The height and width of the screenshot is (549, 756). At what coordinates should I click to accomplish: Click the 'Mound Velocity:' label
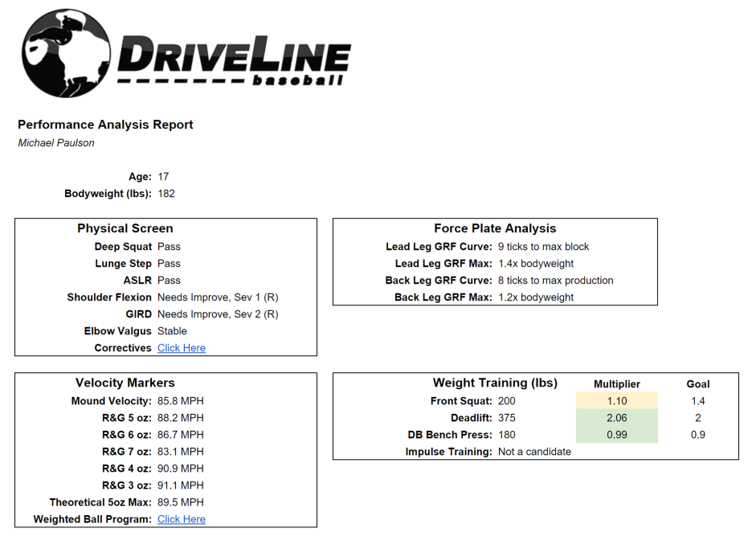click(x=112, y=401)
